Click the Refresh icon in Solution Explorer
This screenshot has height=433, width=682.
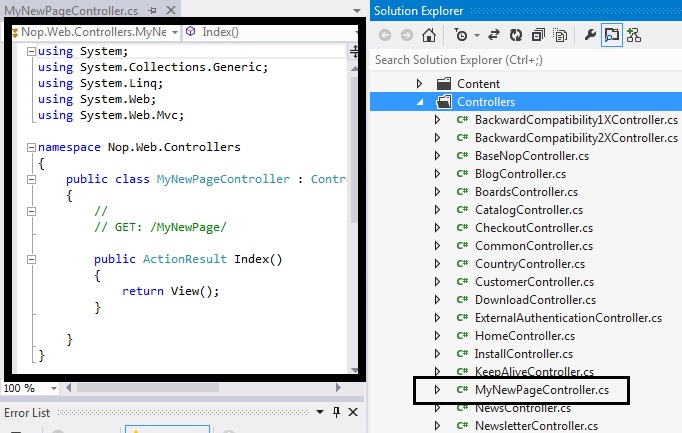pos(515,35)
